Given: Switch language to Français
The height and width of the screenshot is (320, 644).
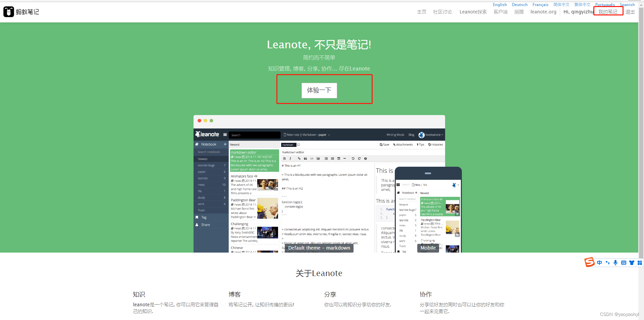Looking at the screenshot, I should point(540,5).
